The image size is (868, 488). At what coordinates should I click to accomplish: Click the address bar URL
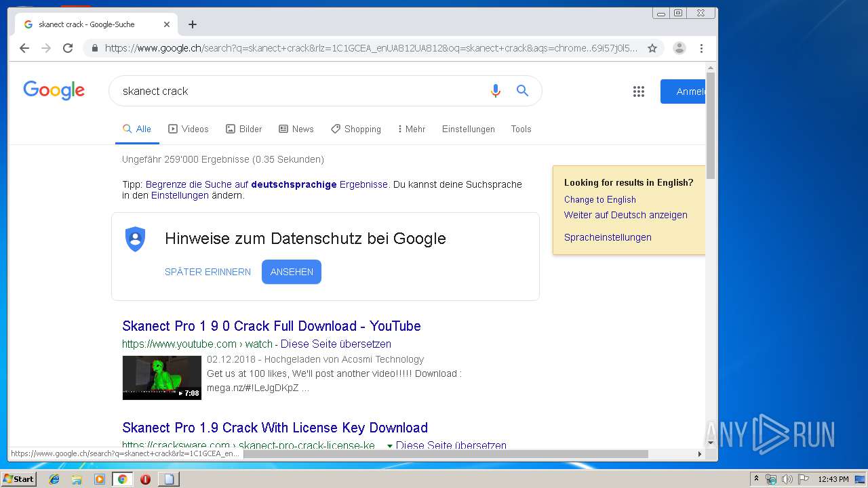(x=371, y=48)
